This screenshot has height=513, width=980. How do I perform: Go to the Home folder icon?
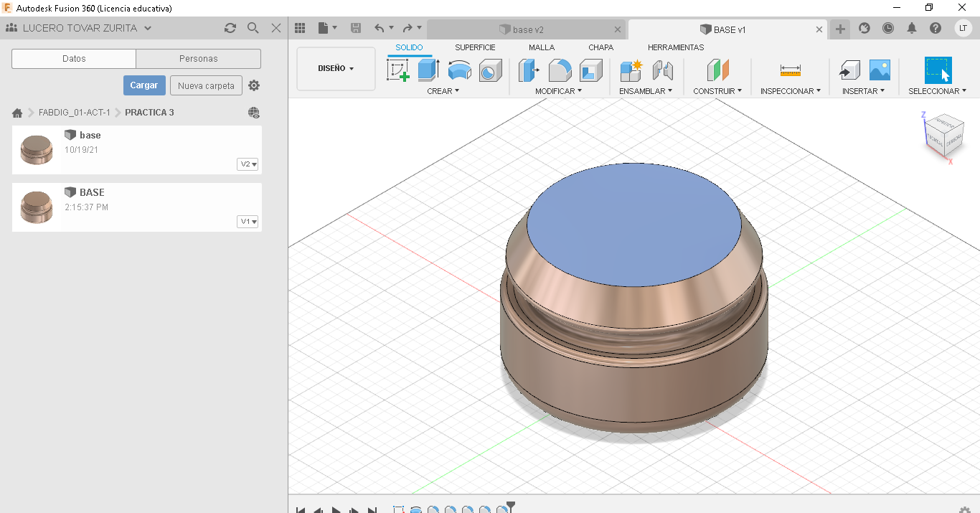tap(17, 113)
